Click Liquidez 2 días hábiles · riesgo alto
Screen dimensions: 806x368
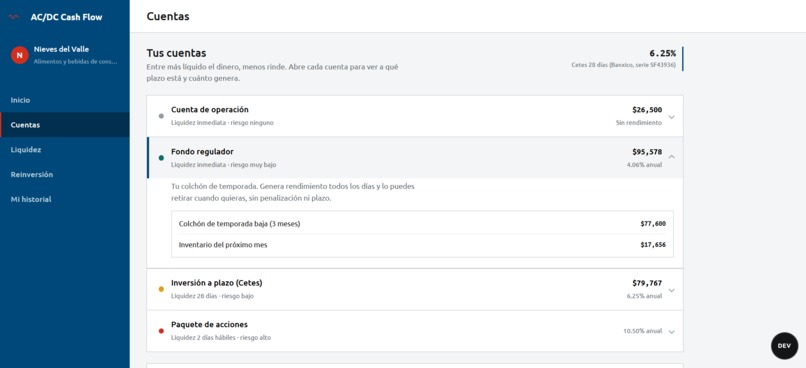(221, 338)
